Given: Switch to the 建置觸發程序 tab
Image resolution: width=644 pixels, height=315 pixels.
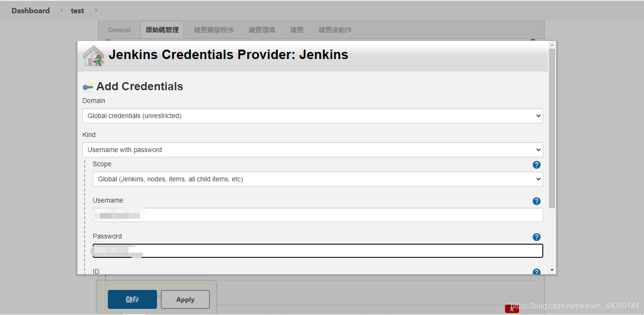Looking at the screenshot, I should 214,30.
